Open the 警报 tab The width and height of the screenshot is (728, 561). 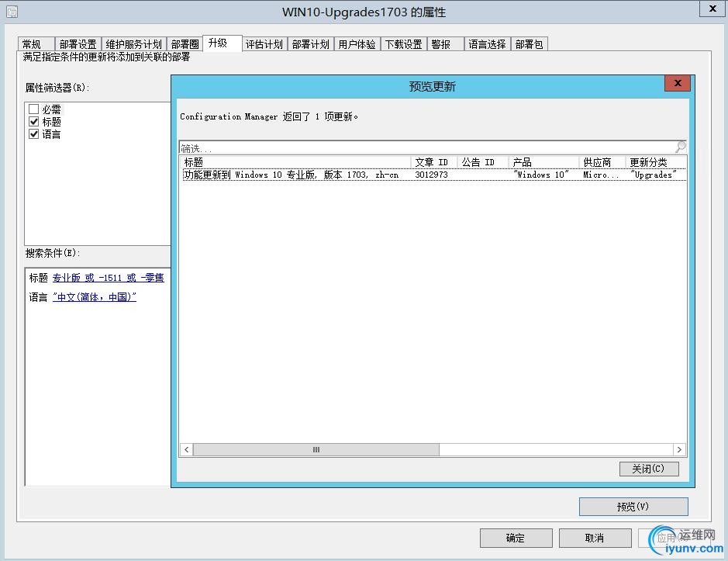(x=445, y=44)
